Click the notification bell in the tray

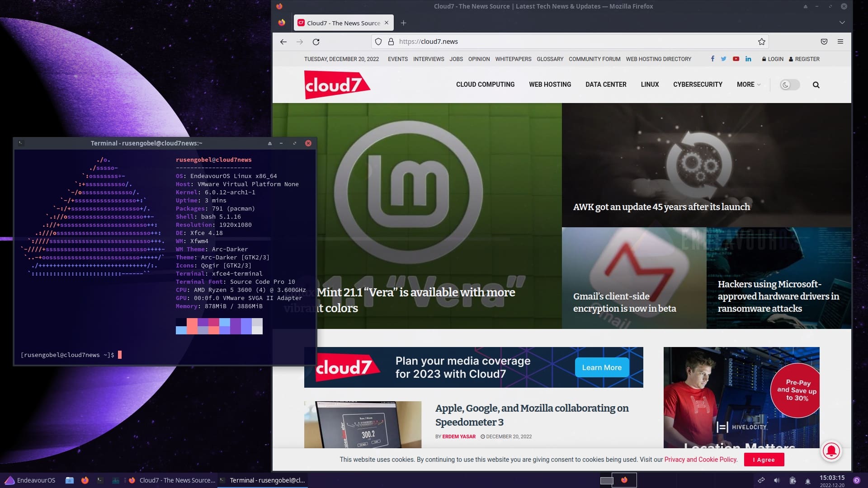tap(808, 480)
